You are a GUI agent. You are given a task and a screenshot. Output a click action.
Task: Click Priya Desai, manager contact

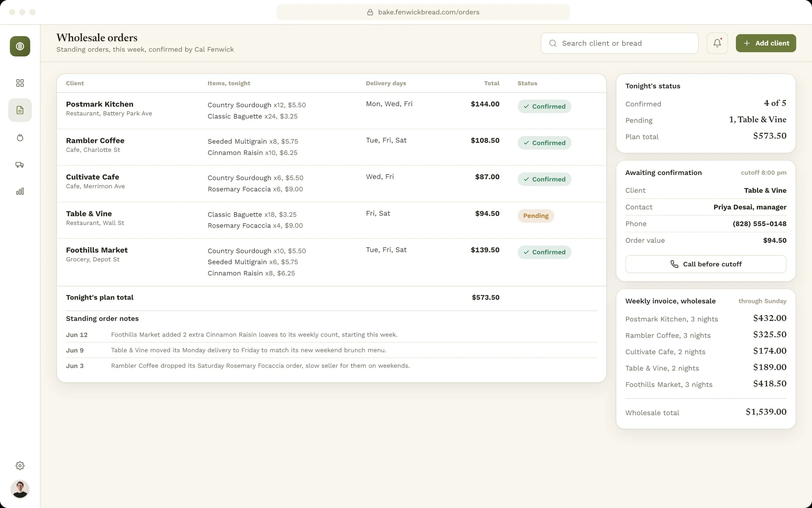(x=750, y=207)
